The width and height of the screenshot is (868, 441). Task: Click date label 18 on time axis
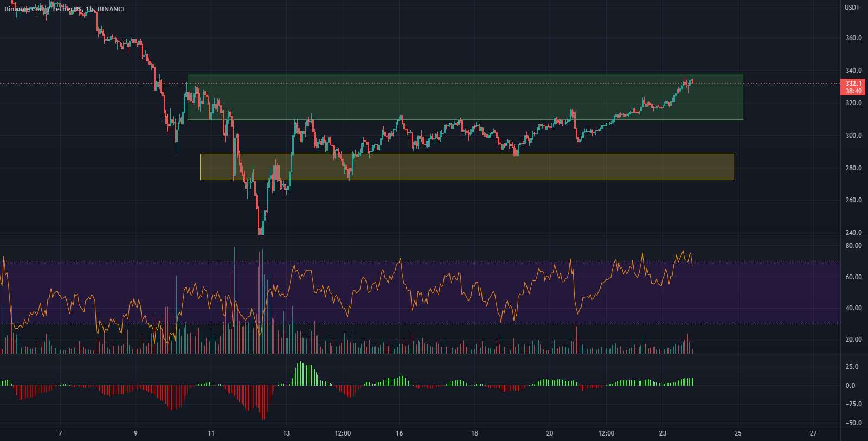tap(474, 433)
